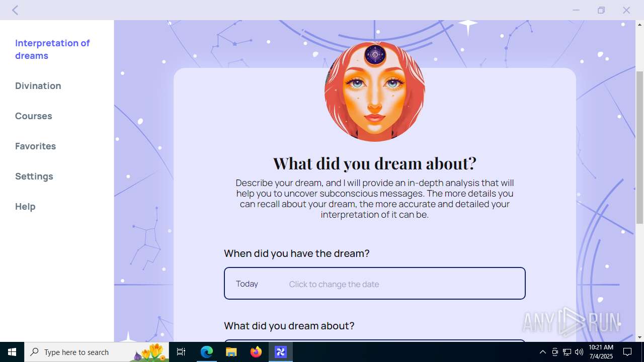
Task: Open the Favorites section
Action: [35, 146]
